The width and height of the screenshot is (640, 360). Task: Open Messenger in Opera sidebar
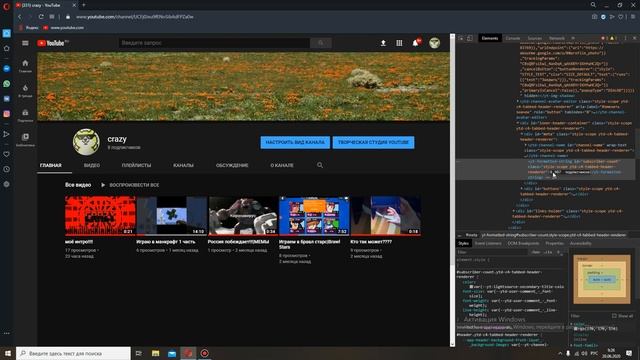7,69
